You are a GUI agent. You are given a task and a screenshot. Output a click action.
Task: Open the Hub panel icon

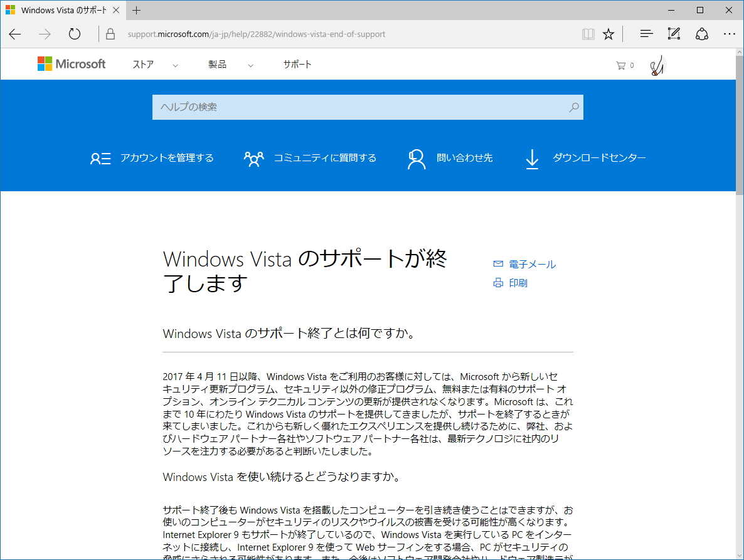click(x=646, y=34)
